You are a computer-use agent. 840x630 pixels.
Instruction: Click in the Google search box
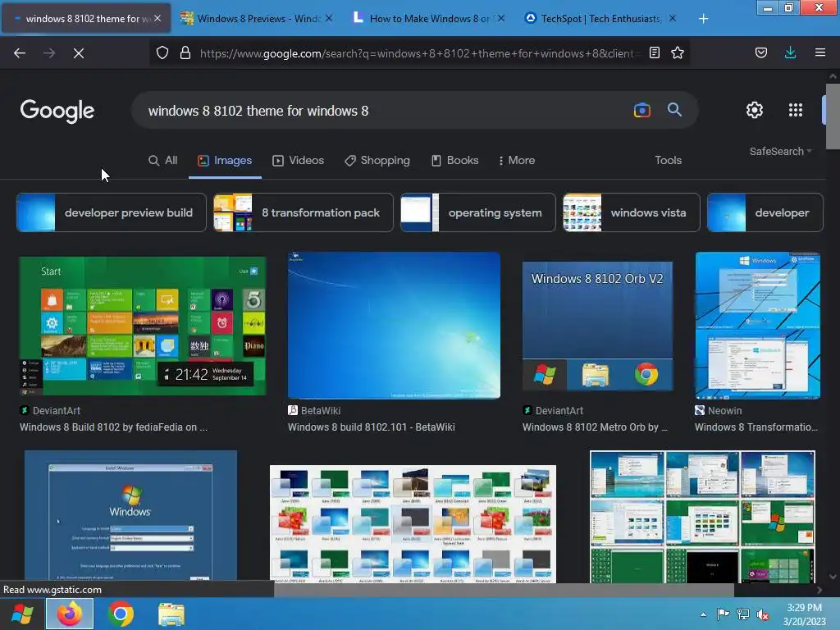coord(386,111)
